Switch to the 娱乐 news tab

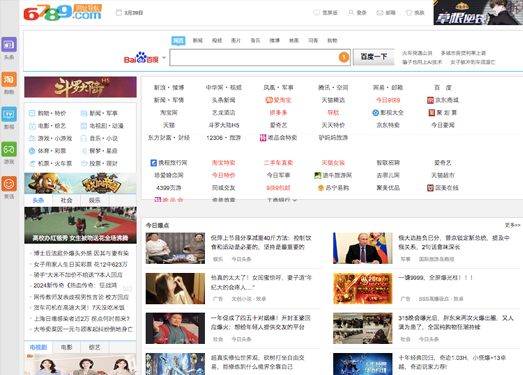(95, 200)
